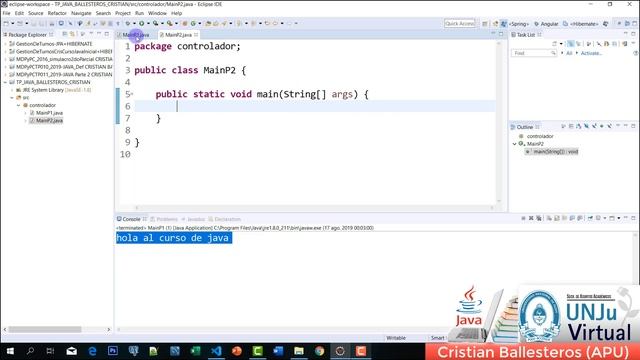The width and height of the screenshot is (640, 360).
Task: Click the Remove Launch icon in Console toolbar
Action: 531,218
